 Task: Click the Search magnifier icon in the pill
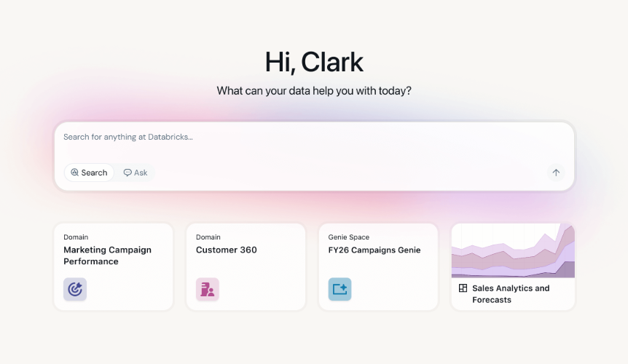(74, 173)
